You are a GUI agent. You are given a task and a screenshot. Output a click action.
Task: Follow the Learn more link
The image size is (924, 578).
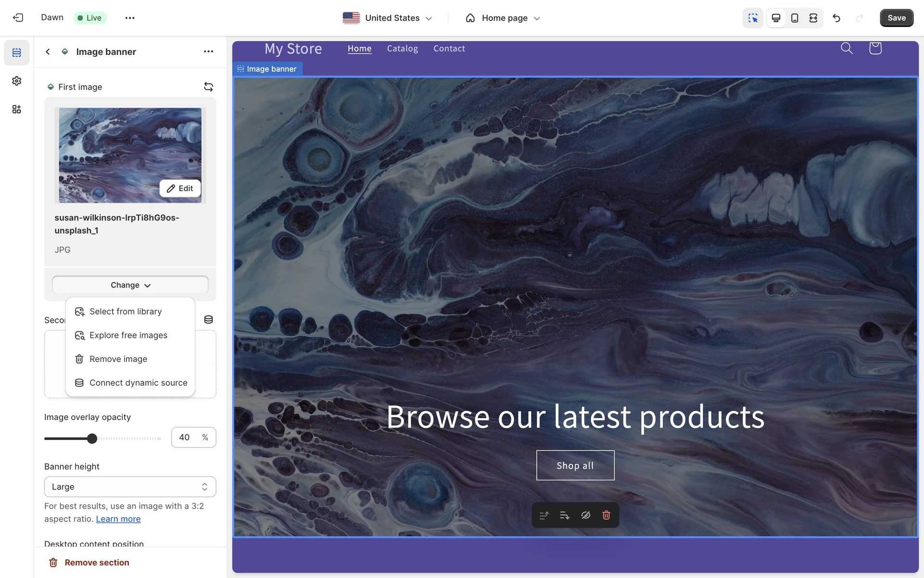tap(118, 519)
